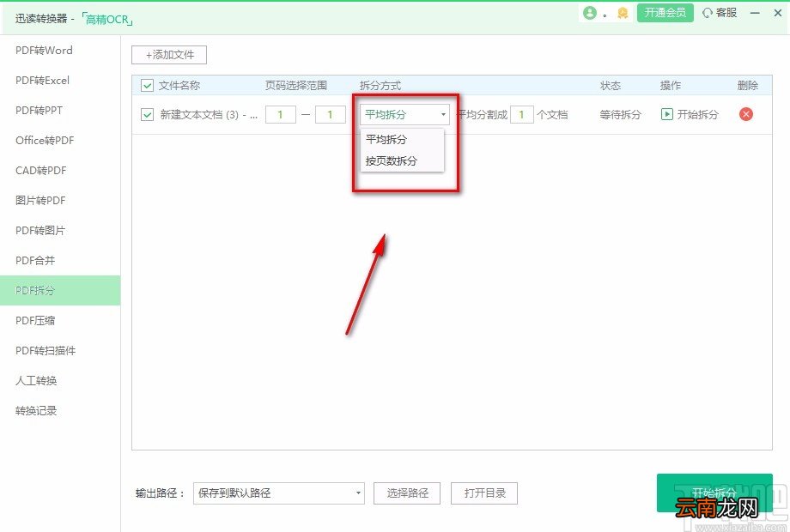This screenshot has height=532, width=790.
Task: Click the 开通会员 button
Action: coord(665,13)
